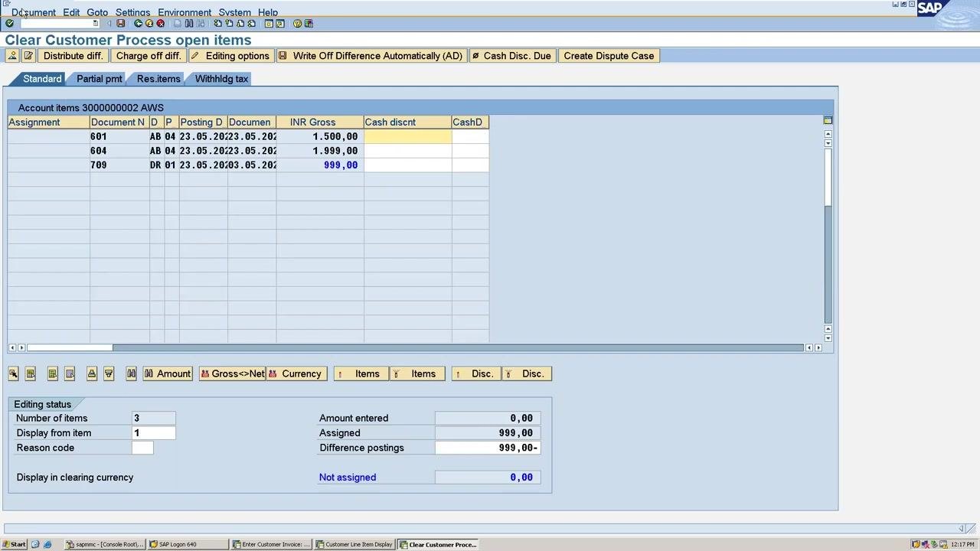Screen dimensions: 980x551
Task: Click the table configuration icon above the scrollbar
Action: pos(828,121)
